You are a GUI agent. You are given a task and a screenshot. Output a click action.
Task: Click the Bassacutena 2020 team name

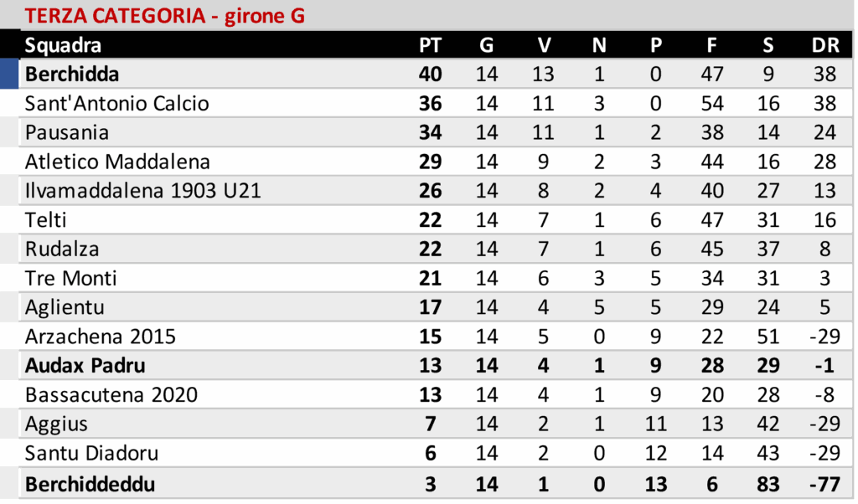coord(111,395)
